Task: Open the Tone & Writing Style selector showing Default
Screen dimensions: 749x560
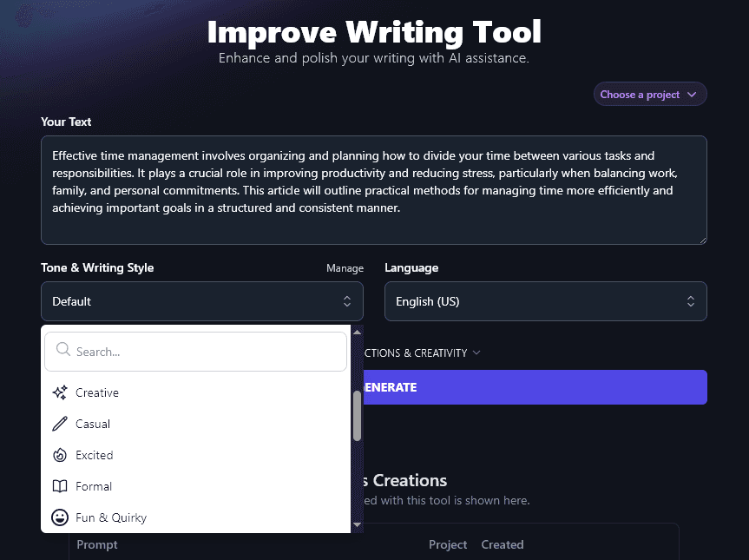Action: click(202, 301)
